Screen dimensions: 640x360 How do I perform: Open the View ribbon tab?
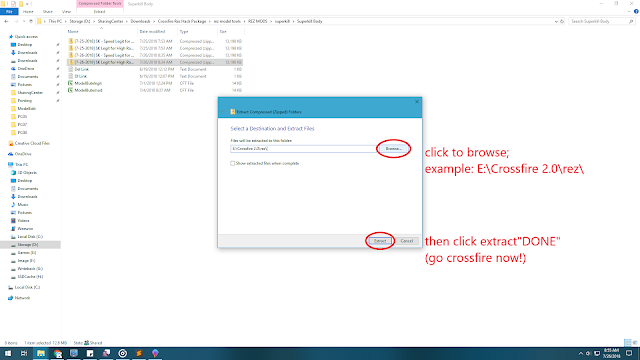tap(66, 11)
